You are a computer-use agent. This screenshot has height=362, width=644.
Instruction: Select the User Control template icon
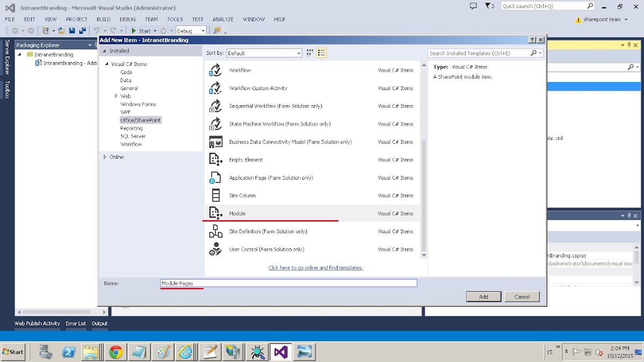(215, 249)
